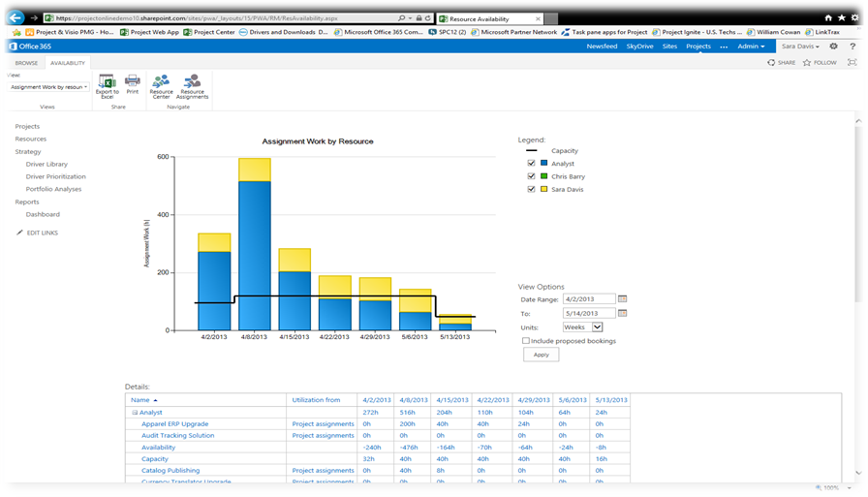Click the help question mark icon

click(851, 47)
